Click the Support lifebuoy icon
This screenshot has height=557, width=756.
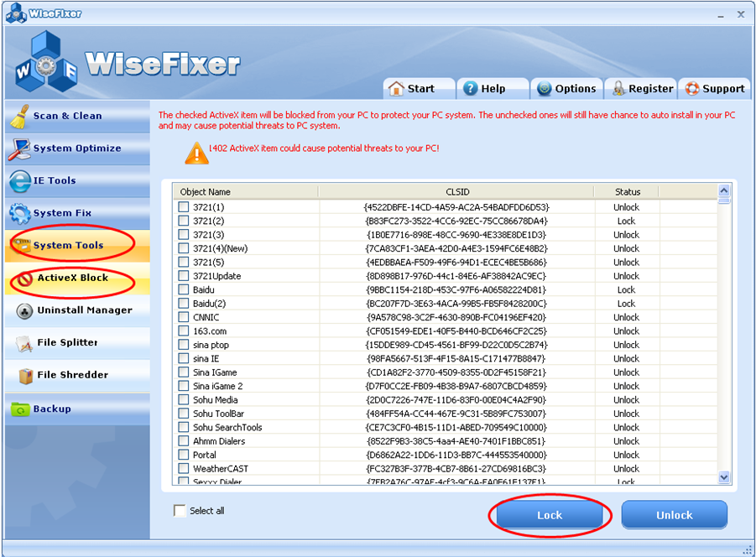[692, 89]
